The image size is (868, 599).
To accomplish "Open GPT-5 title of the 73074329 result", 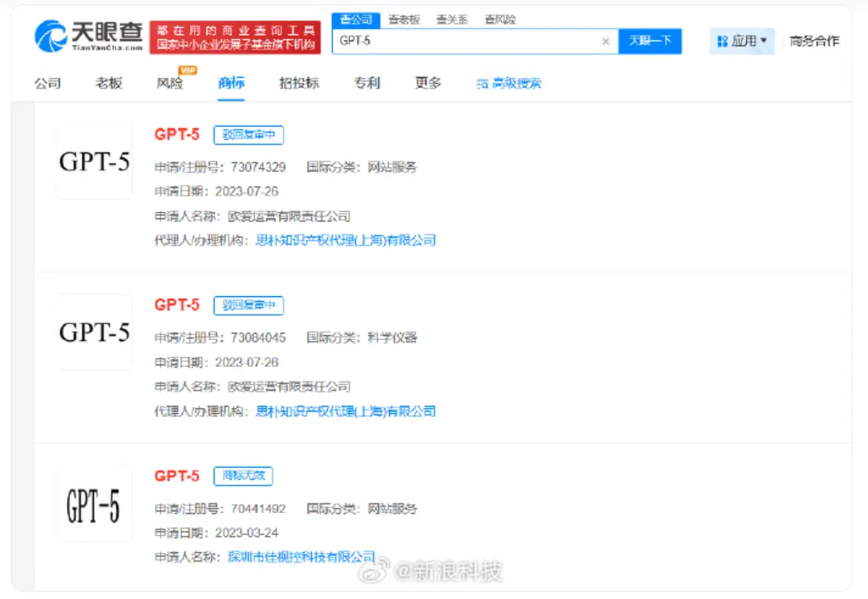I will point(176,135).
